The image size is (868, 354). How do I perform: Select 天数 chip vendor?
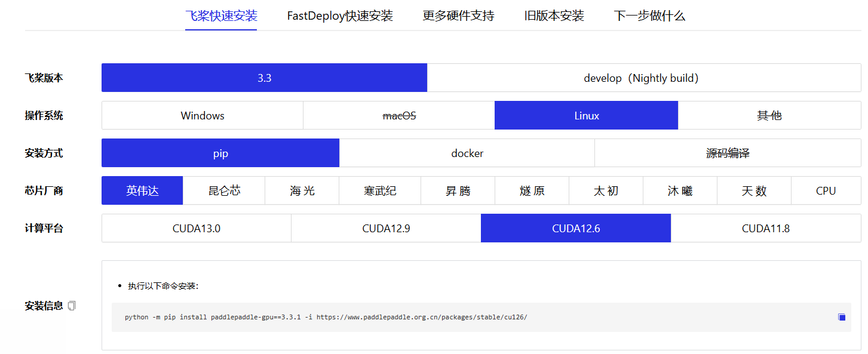[754, 190]
